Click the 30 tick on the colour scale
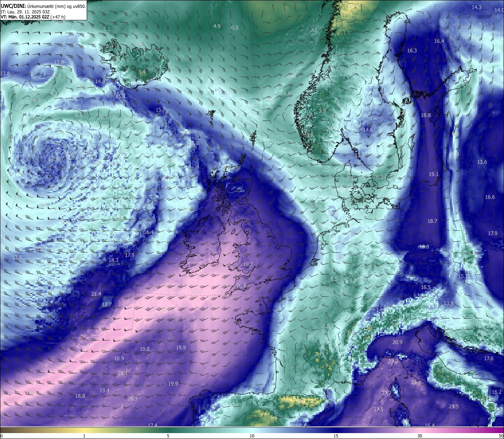Screen dimensions: 504x439 (x=420, y=436)
